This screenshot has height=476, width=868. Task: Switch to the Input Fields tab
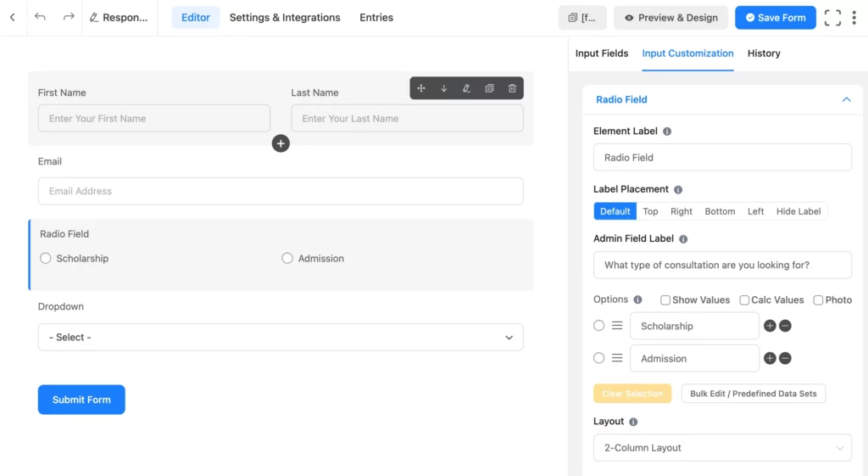tap(601, 53)
